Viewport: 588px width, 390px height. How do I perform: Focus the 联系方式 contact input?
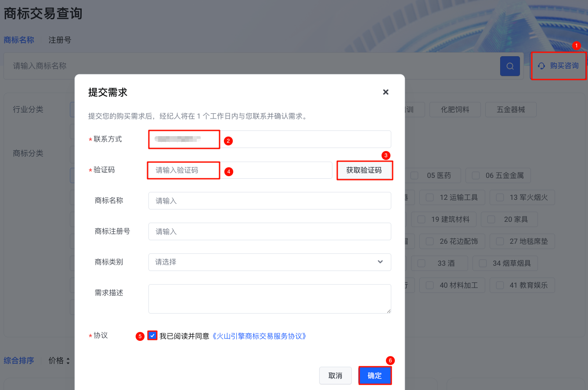pyautogui.click(x=270, y=139)
